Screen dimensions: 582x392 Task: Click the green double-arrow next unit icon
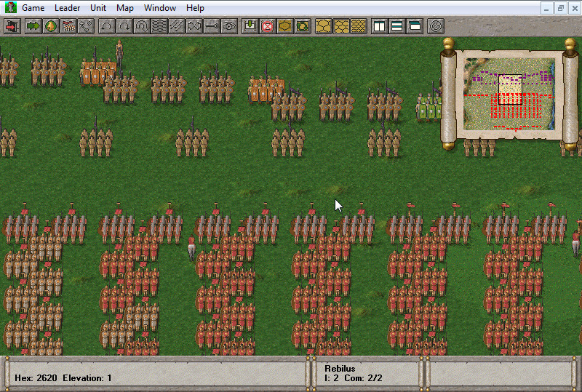[33, 26]
